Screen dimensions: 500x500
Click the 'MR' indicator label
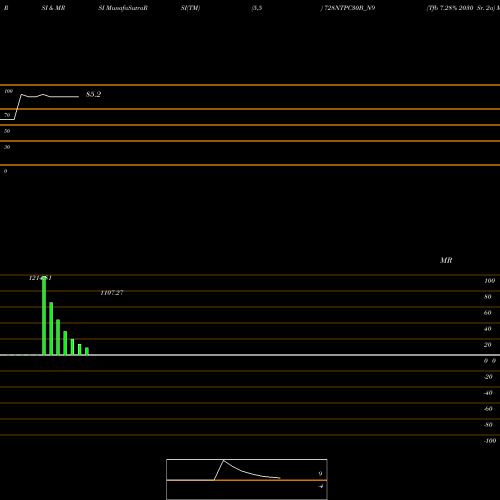pos(446,260)
